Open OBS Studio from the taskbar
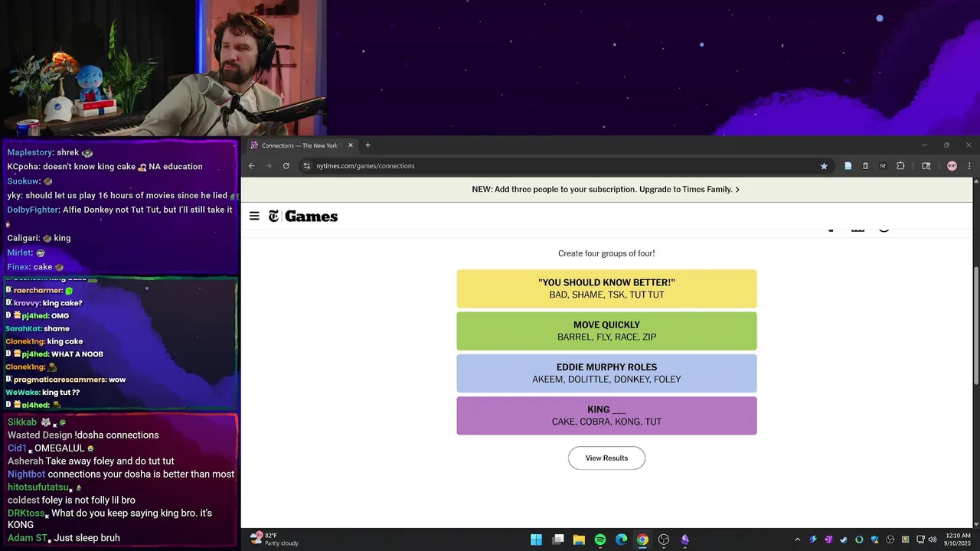Screen dimensions: 980x551 [x=664, y=540]
